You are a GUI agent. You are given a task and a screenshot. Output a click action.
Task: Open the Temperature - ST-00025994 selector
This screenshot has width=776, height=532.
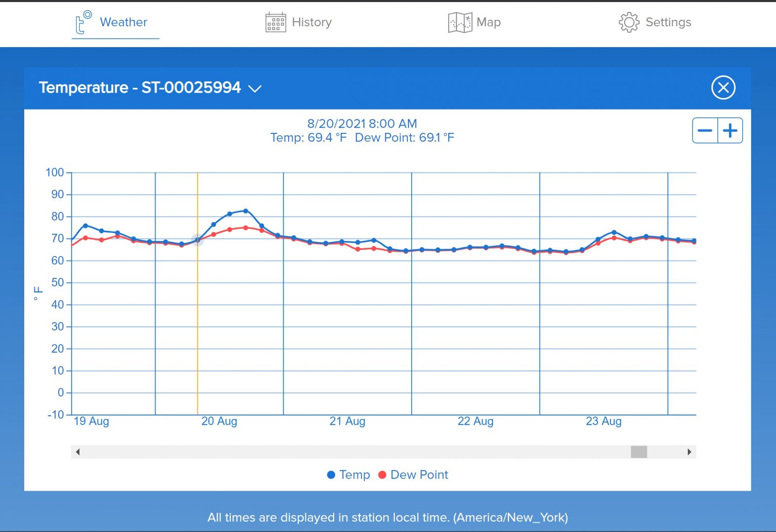point(140,88)
